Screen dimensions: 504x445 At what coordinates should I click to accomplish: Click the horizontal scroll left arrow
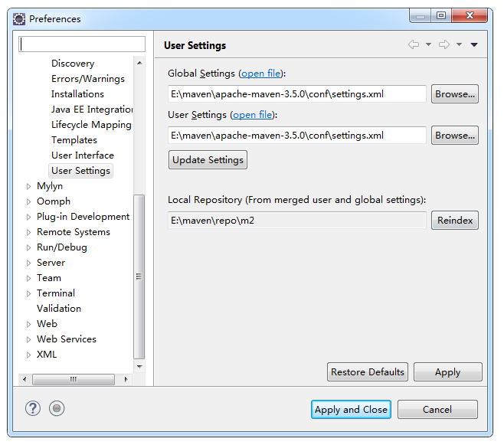(25, 379)
